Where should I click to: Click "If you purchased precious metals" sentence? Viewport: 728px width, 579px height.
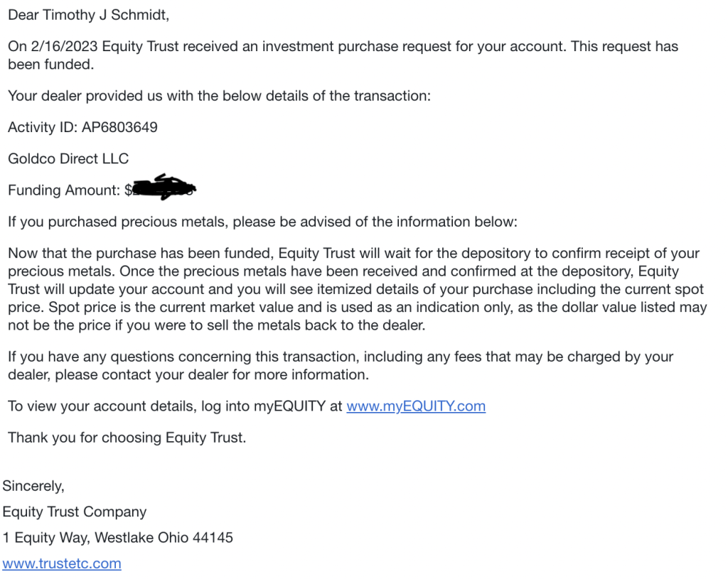pos(262,222)
